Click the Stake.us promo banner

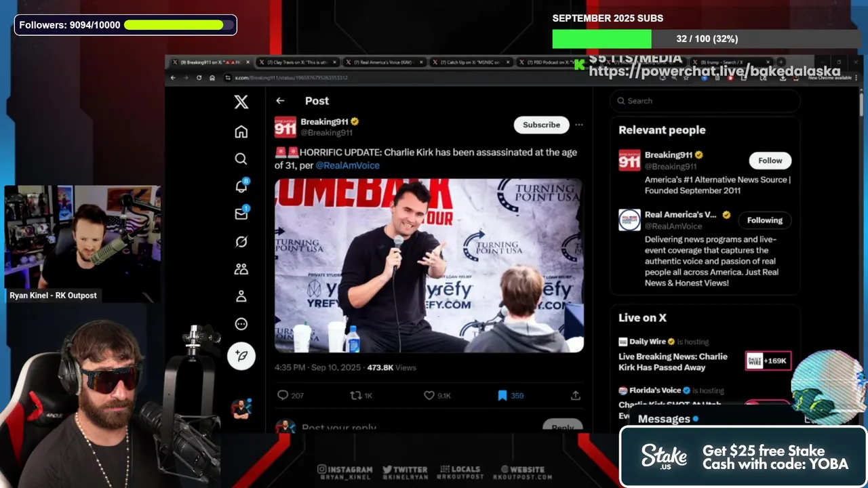click(743, 457)
